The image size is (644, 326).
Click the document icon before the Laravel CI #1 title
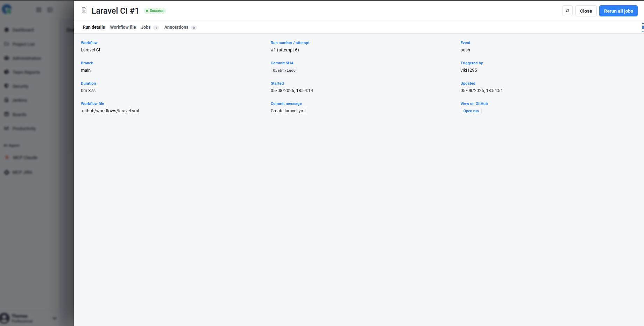coord(84,10)
